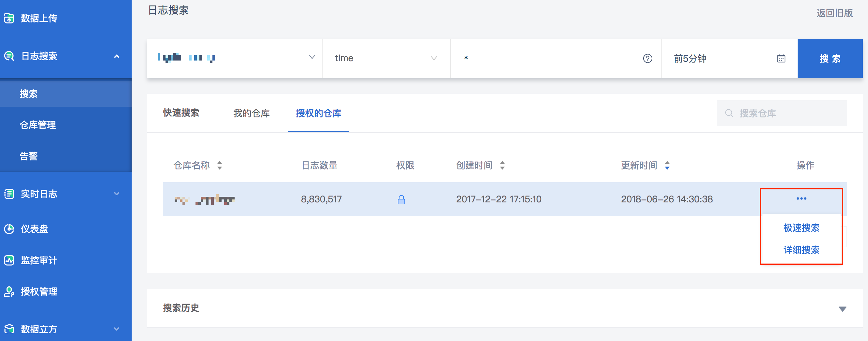868x341 pixels.
Task: Click the blue 搜索 button
Action: tap(830, 59)
